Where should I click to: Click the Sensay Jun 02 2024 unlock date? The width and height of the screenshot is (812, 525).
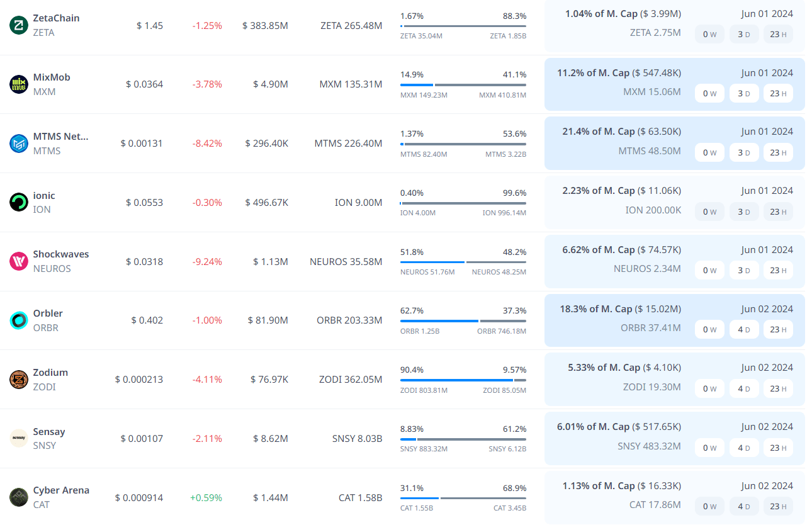(x=767, y=427)
